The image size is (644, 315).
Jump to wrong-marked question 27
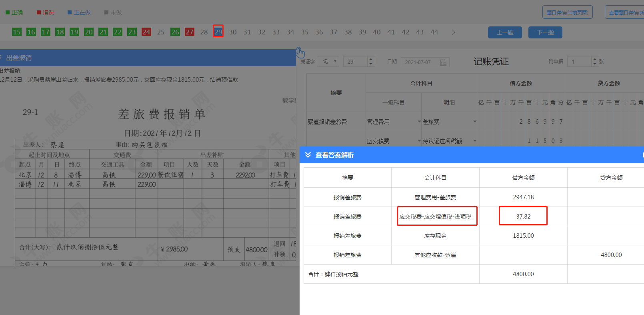tap(190, 32)
